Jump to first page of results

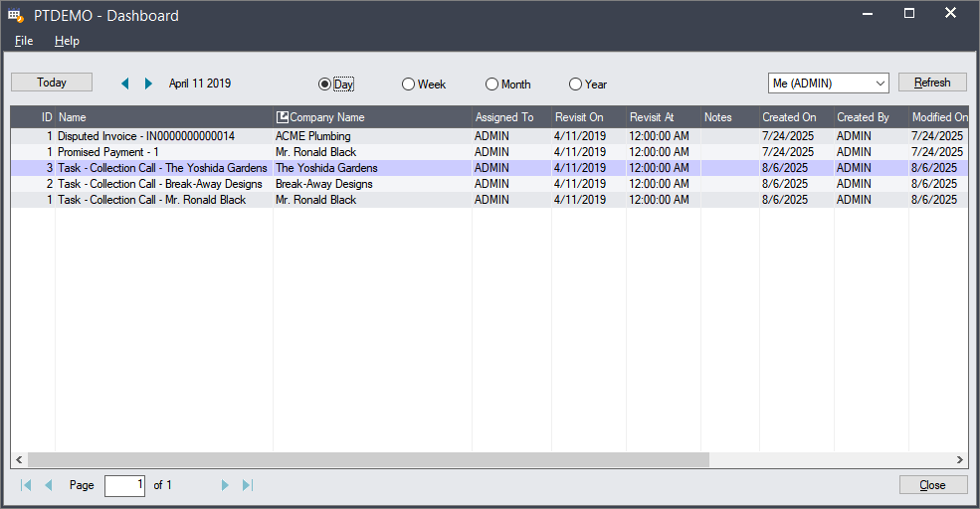[x=26, y=485]
